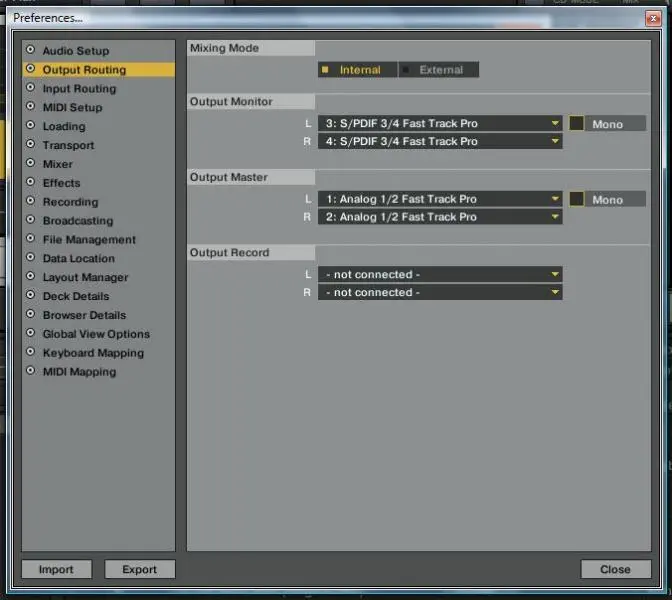Enable Mono for Output Monitor
Image resolution: width=672 pixels, height=600 pixels.
pyautogui.click(x=577, y=124)
